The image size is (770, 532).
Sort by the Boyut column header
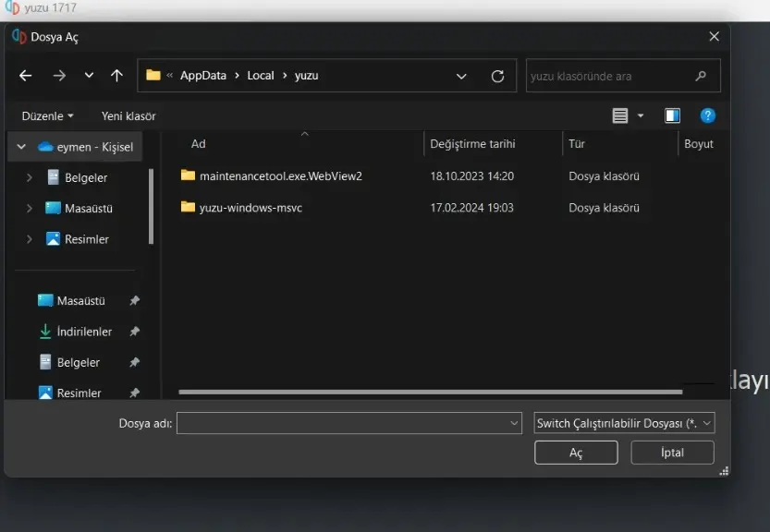point(698,144)
